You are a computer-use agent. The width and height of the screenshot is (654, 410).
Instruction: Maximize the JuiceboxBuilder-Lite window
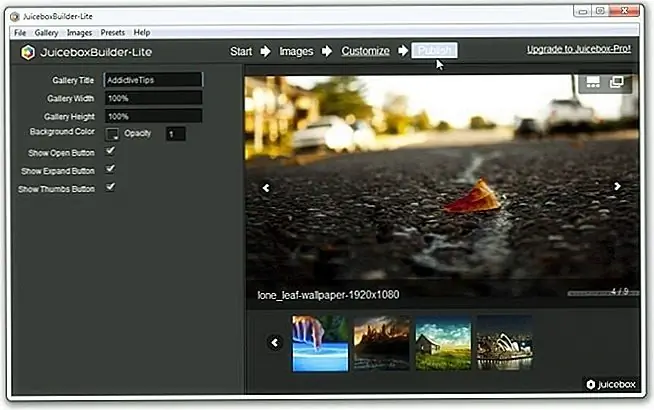click(x=600, y=11)
